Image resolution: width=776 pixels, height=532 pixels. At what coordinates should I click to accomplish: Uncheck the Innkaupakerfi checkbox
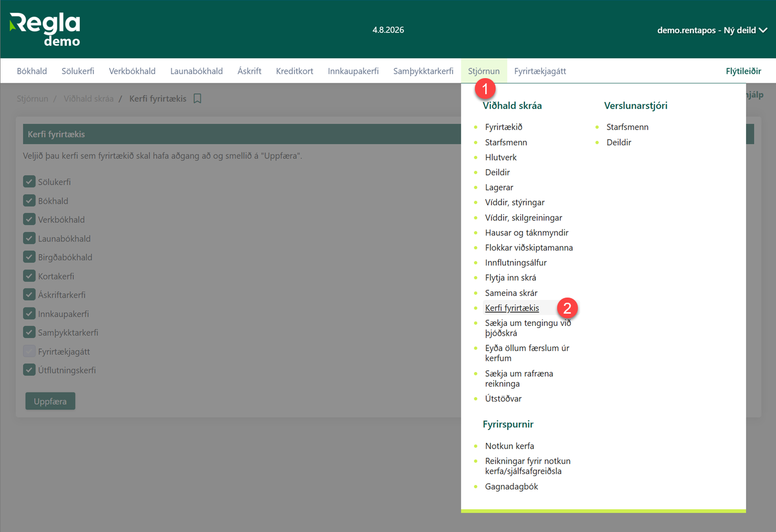coord(29,314)
